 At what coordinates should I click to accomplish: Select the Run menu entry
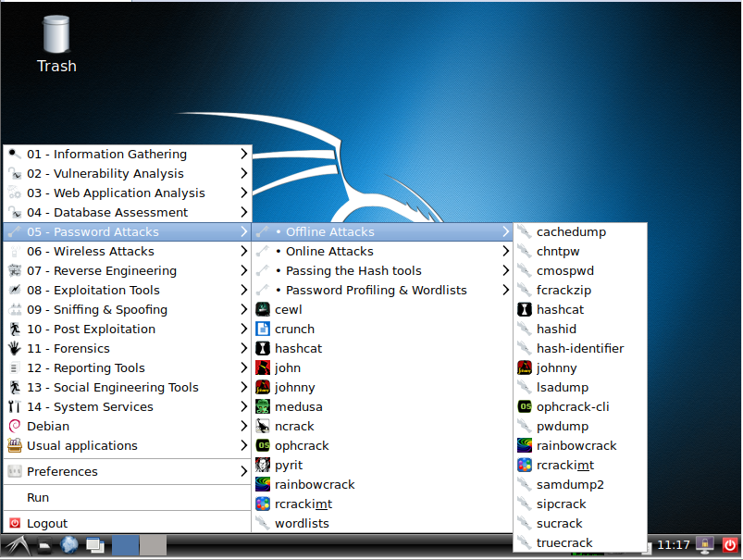pos(128,497)
